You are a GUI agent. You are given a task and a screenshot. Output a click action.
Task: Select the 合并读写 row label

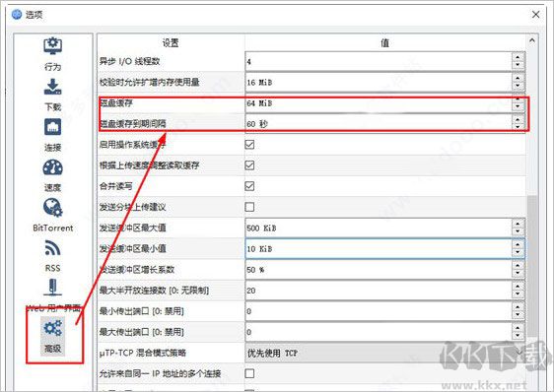tap(116, 186)
